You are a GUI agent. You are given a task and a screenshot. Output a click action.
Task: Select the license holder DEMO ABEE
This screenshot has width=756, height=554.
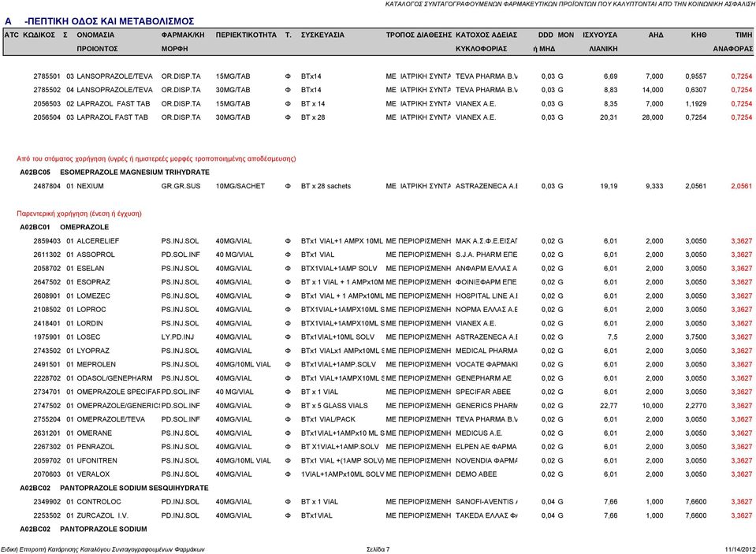click(476, 474)
